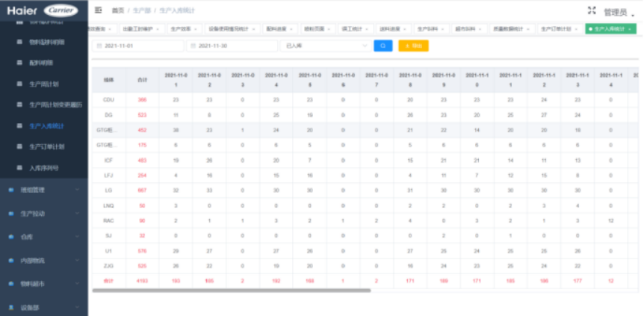Click the orange 导出 export button
The height and width of the screenshot is (316, 644).
[413, 46]
